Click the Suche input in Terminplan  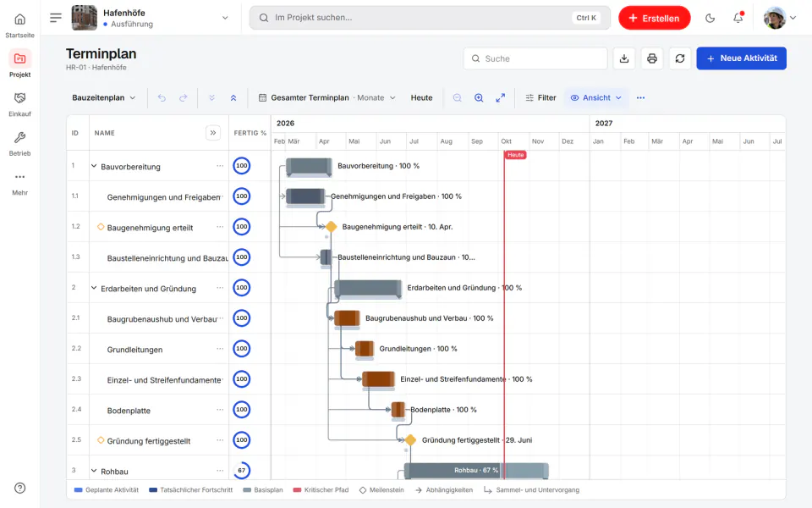[x=535, y=58]
